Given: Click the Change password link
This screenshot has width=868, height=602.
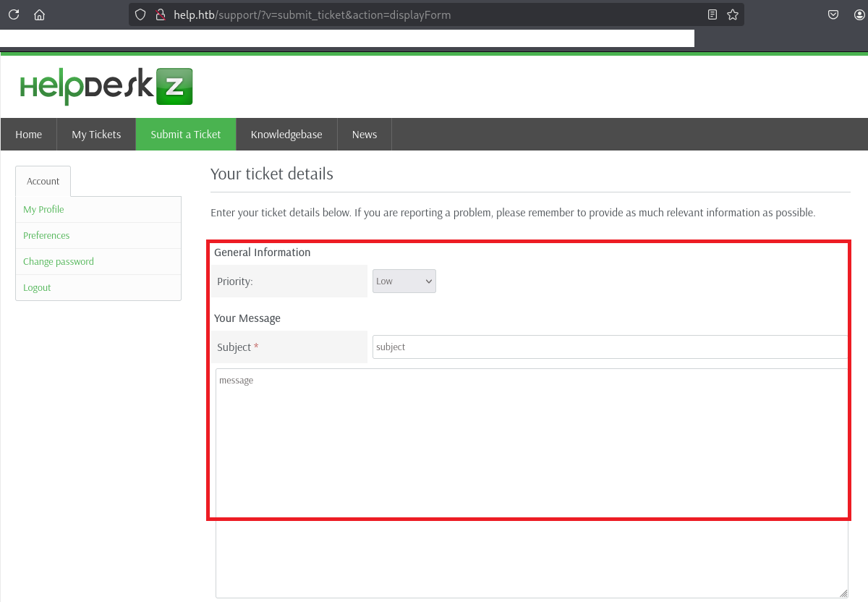Looking at the screenshot, I should coord(59,262).
